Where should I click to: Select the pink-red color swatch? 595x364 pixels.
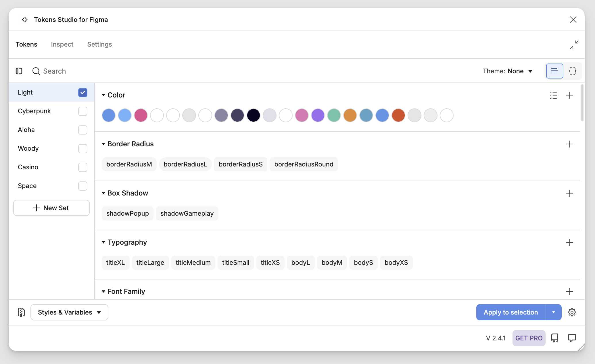(141, 116)
